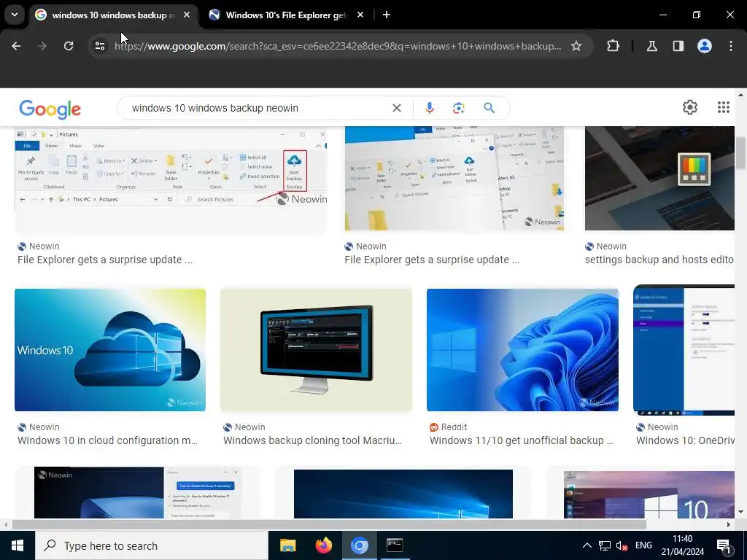Click the muted volume tray icon
The height and width of the screenshot is (560, 747).
point(622,545)
